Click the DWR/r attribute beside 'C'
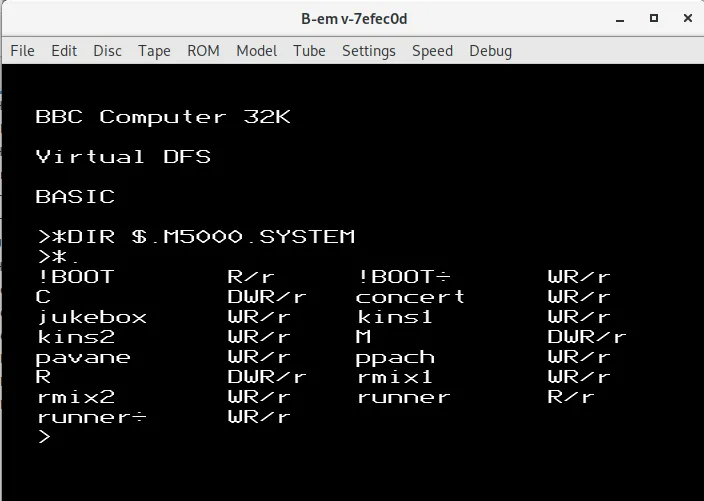 267,297
